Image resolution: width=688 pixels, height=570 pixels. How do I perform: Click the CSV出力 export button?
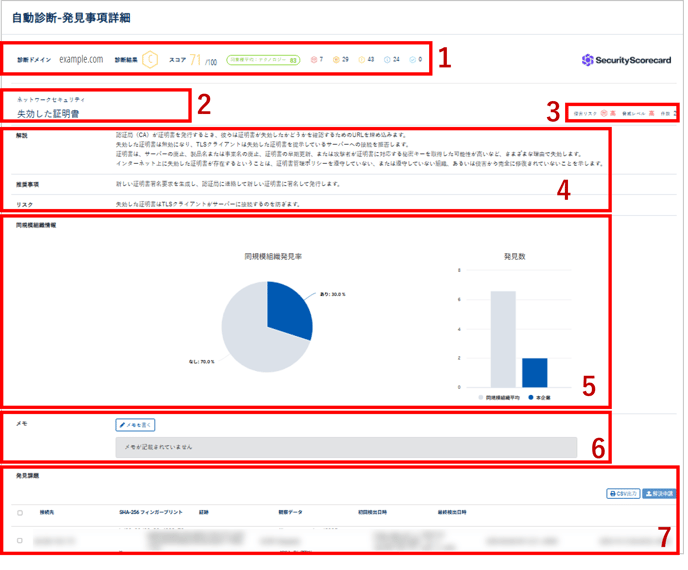(623, 493)
